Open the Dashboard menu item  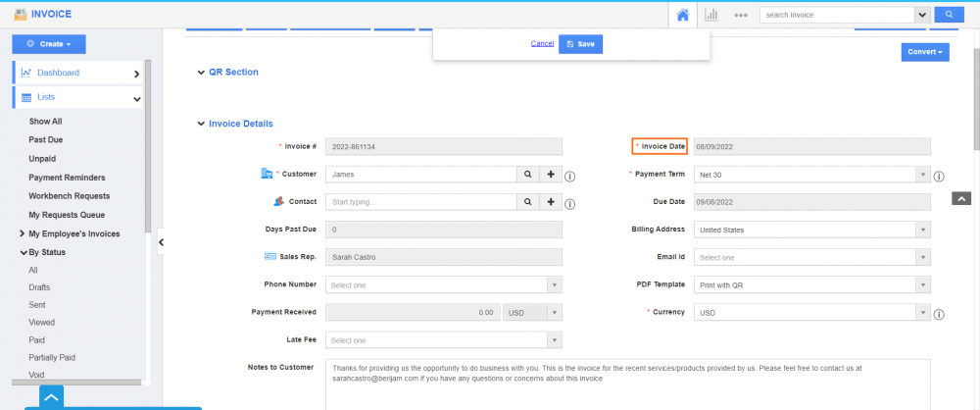[x=78, y=73]
